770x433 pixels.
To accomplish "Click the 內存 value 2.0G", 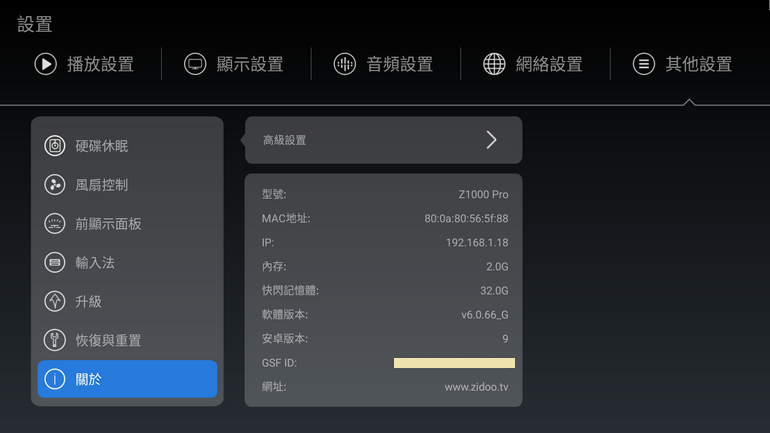I will 497,267.
